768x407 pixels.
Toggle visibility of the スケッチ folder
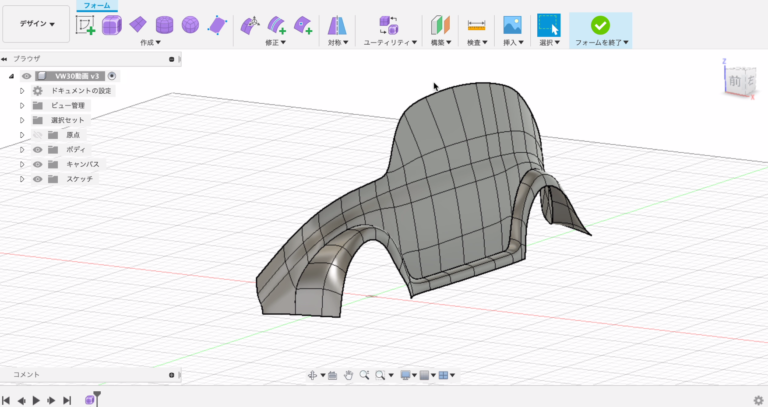38,179
